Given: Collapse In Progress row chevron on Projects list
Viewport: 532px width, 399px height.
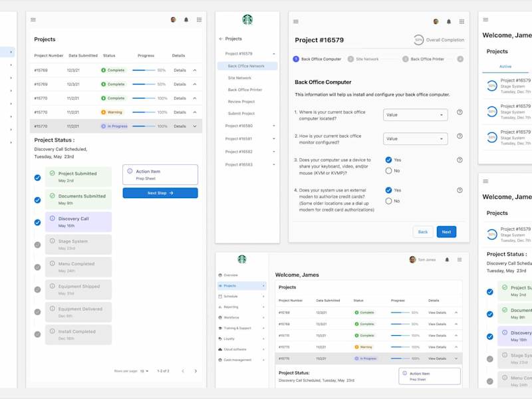Looking at the screenshot, I should coord(195,126).
